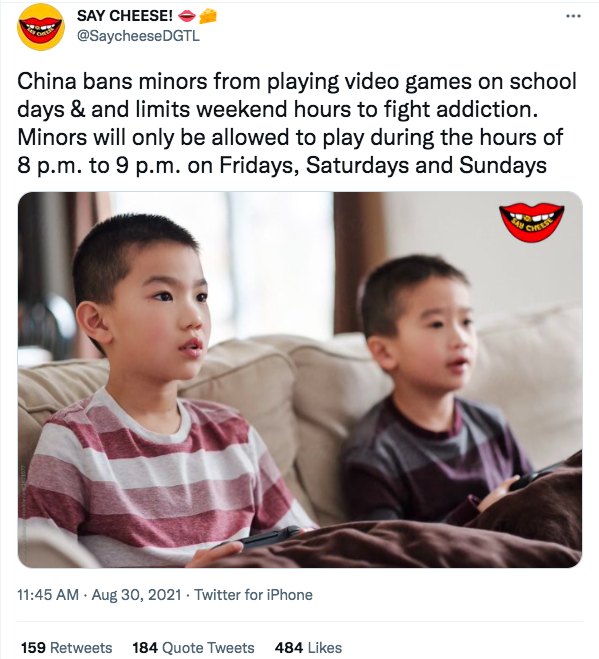View the 159 Retweets list
This screenshot has height=659, width=599.
66,648
